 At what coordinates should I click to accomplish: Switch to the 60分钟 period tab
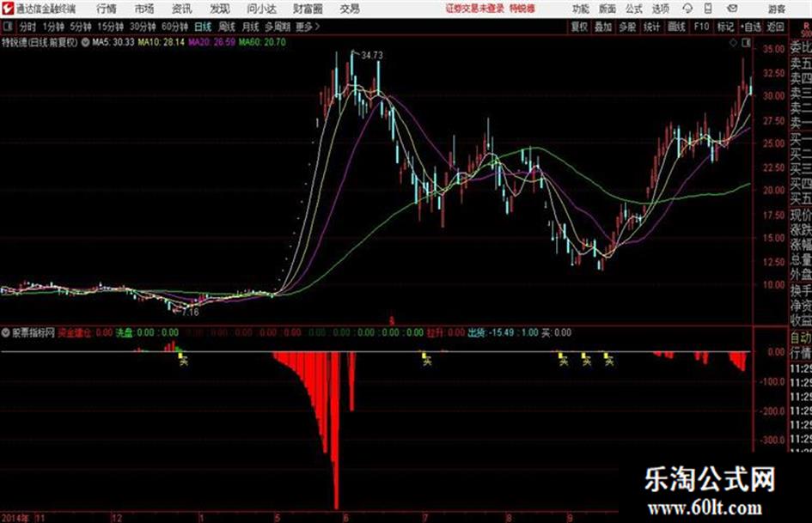click(x=174, y=27)
